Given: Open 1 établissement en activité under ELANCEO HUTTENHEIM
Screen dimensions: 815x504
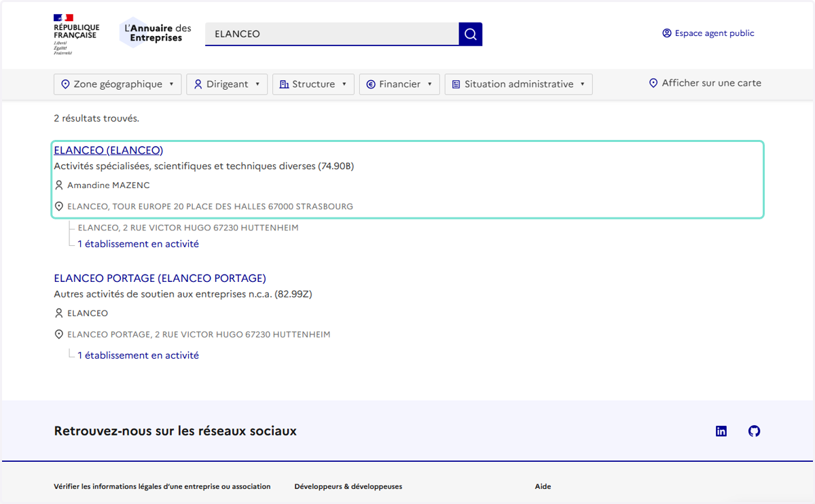Looking at the screenshot, I should click(139, 244).
